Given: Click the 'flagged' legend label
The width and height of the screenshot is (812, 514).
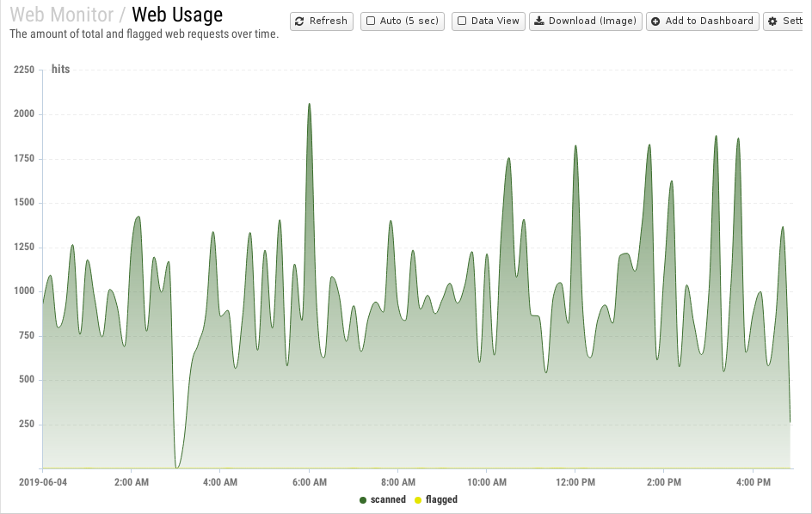Looking at the screenshot, I should point(441,499).
